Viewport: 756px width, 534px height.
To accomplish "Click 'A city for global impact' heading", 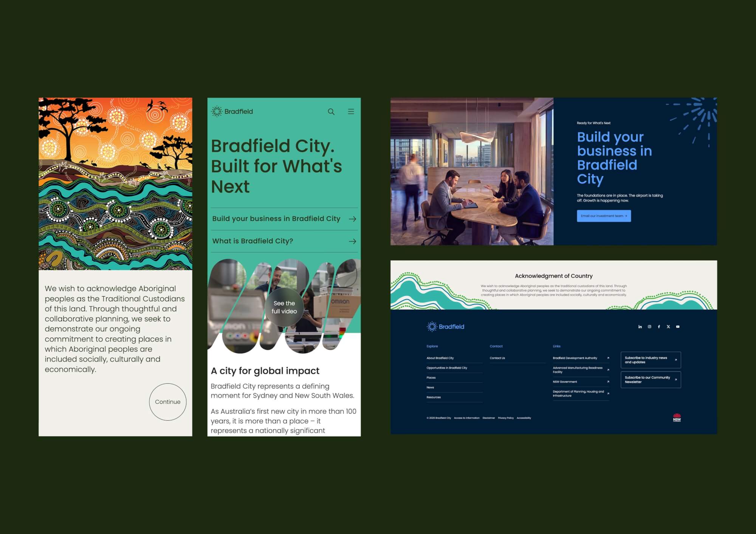I will coord(265,371).
